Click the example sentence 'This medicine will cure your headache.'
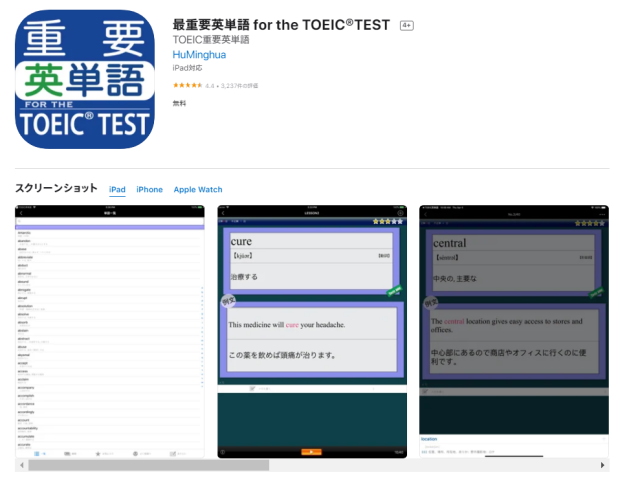 [287, 325]
